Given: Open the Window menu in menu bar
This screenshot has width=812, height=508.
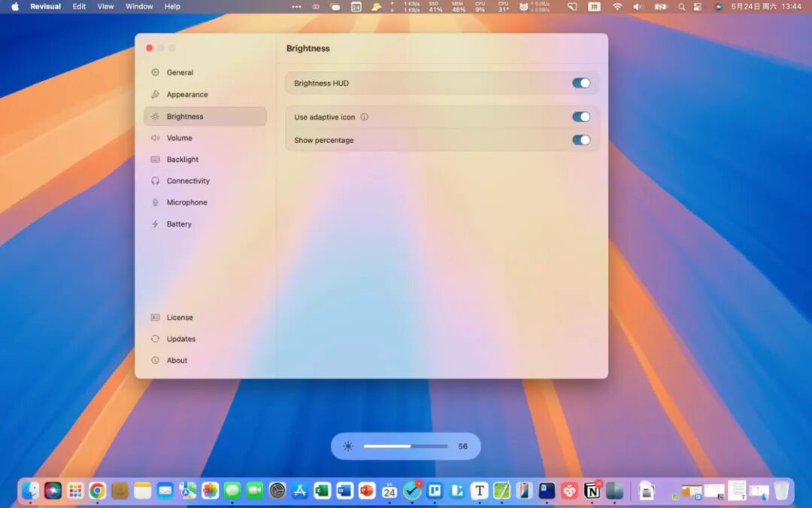Looking at the screenshot, I should [139, 7].
